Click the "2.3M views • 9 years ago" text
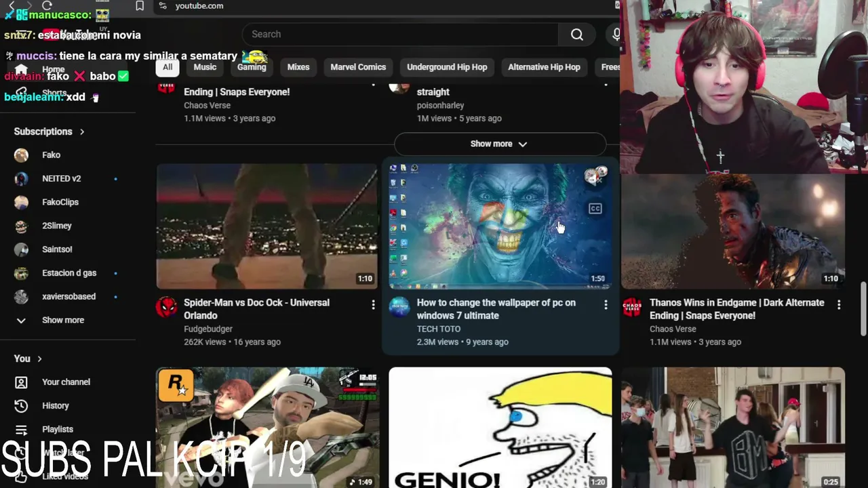The image size is (868, 488). pyautogui.click(x=462, y=342)
